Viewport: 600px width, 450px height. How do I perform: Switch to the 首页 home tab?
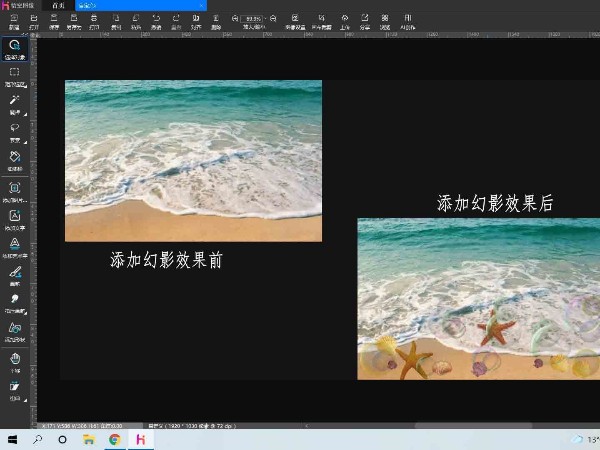click(60, 5)
